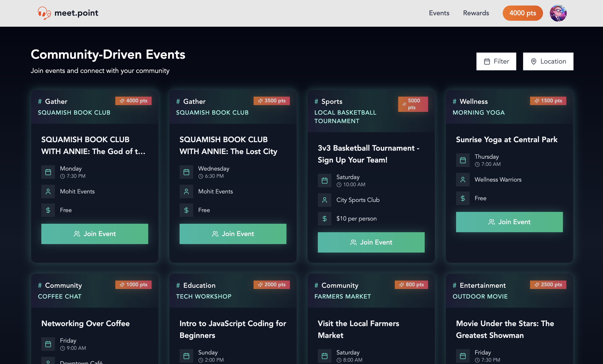
Task: Join the Wednesday Lost City book club event
Action: [x=233, y=234]
